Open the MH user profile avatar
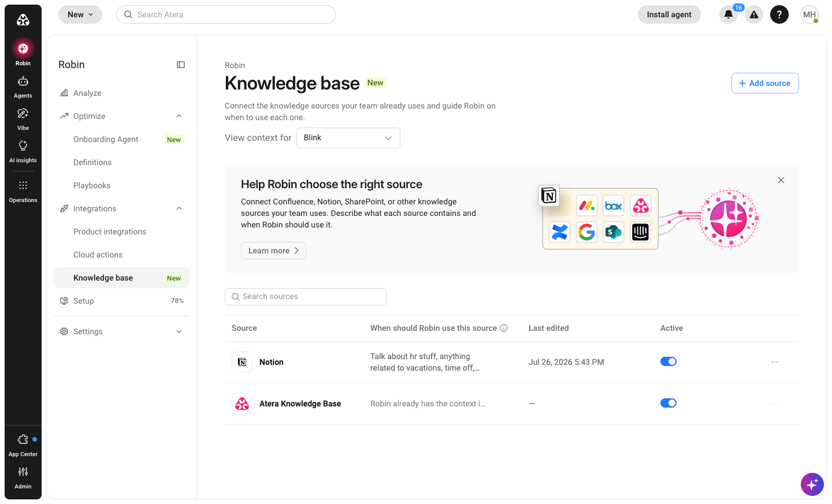This screenshot has width=832, height=504. coord(809,14)
